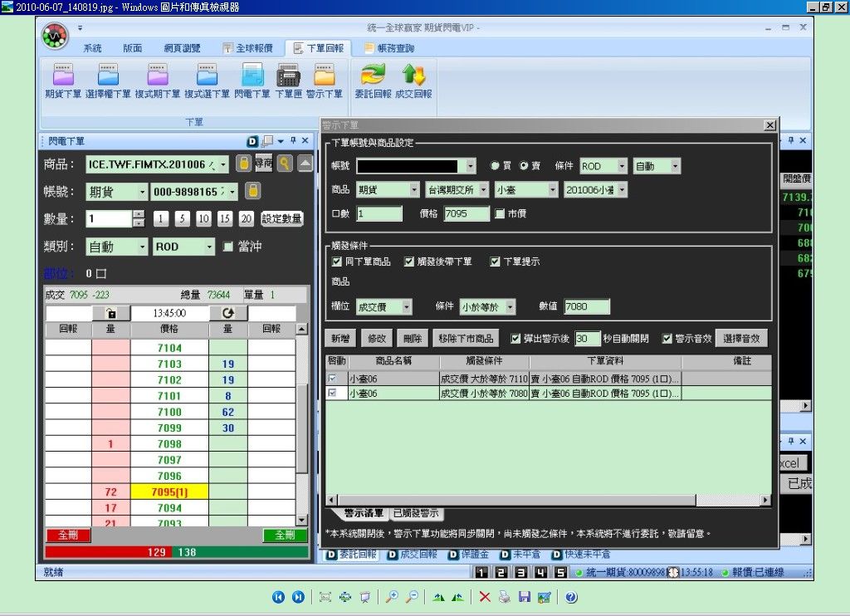
Task: Open the 閃電下單 lightning order icon
Action: (252, 81)
